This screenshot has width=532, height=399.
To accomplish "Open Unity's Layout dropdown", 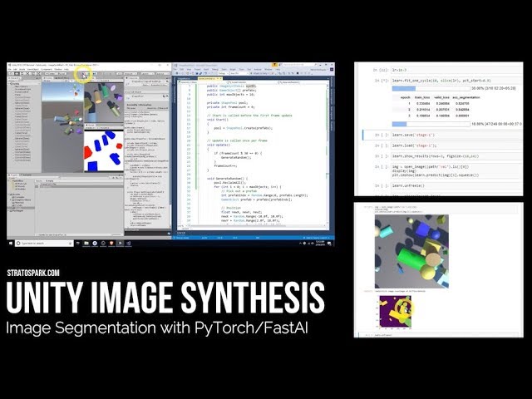I will [x=162, y=74].
